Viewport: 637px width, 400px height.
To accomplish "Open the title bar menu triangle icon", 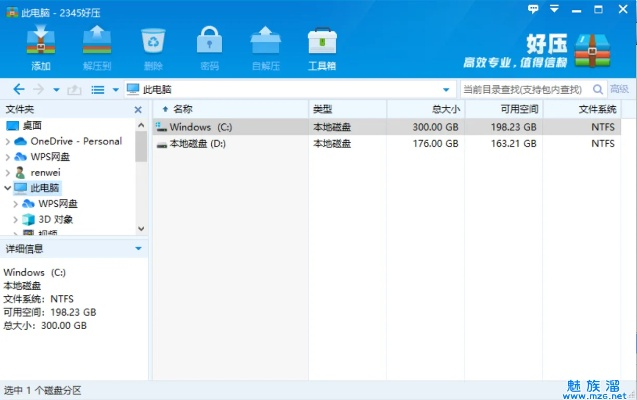I will point(554,9).
